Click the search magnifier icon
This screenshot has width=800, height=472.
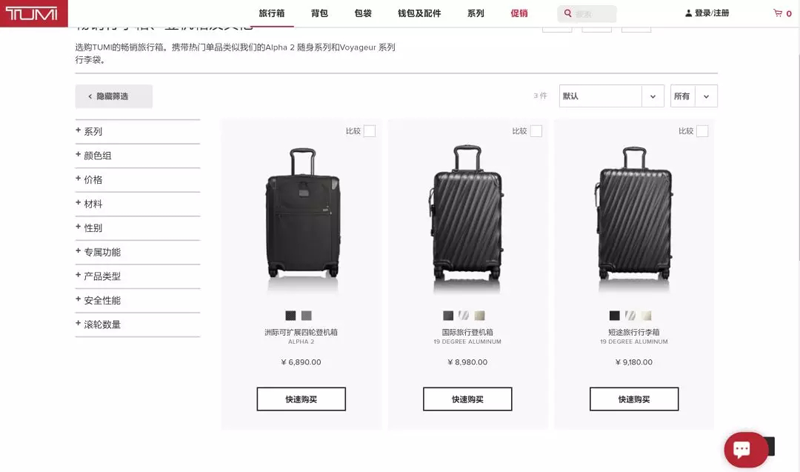coord(567,13)
